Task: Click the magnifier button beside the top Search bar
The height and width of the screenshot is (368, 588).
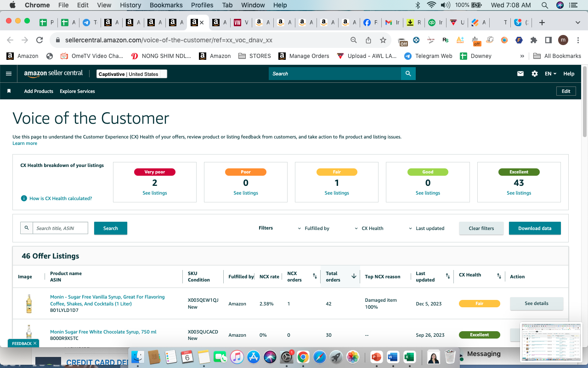Action: pyautogui.click(x=408, y=74)
